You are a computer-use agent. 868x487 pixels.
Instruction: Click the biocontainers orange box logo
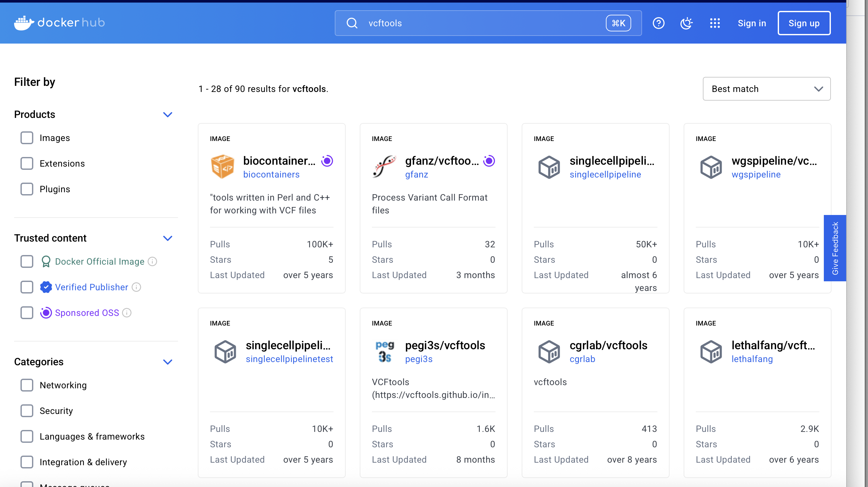point(222,167)
